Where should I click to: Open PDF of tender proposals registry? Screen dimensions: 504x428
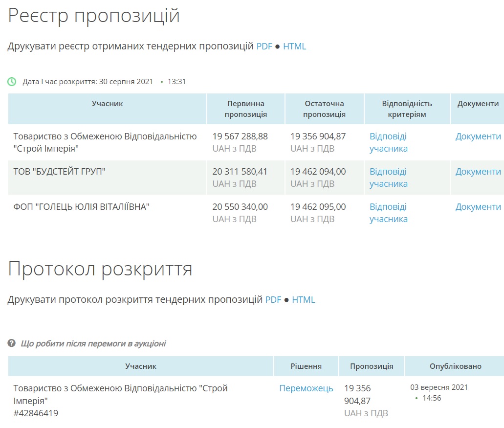coord(264,46)
